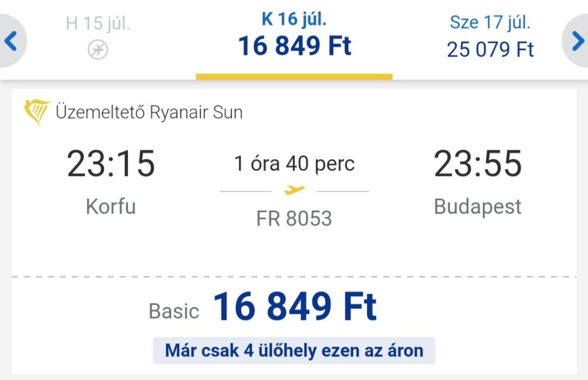Screen dimensions: 588x380
Task: Select the Sze 17 júl. date tab
Action: pos(490,37)
